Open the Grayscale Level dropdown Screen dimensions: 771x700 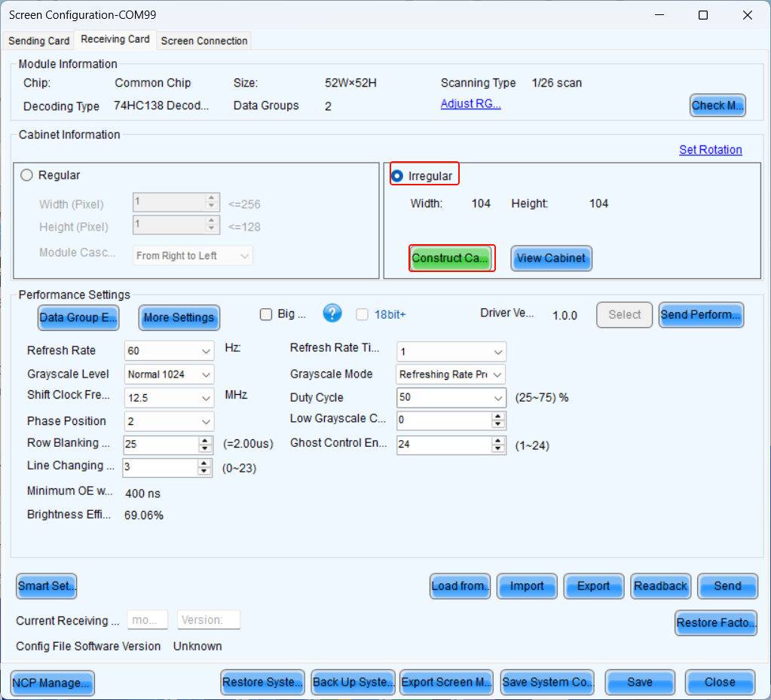pyautogui.click(x=207, y=374)
